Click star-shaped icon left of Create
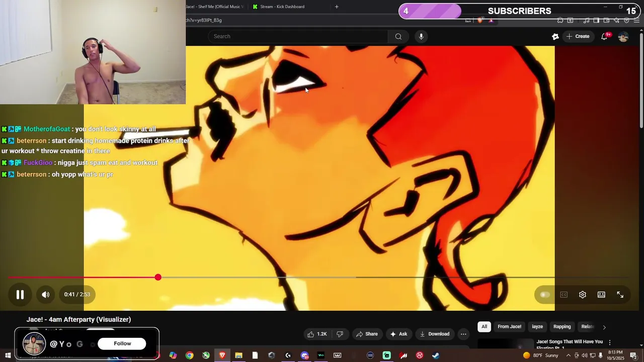Image resolution: width=644 pixels, height=362 pixels. point(555,36)
